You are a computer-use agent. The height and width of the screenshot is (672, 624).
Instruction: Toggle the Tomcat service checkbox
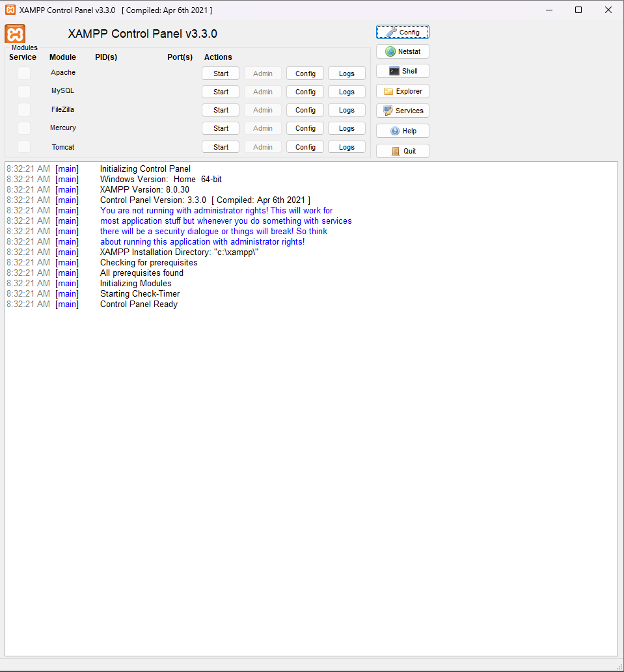(x=24, y=146)
